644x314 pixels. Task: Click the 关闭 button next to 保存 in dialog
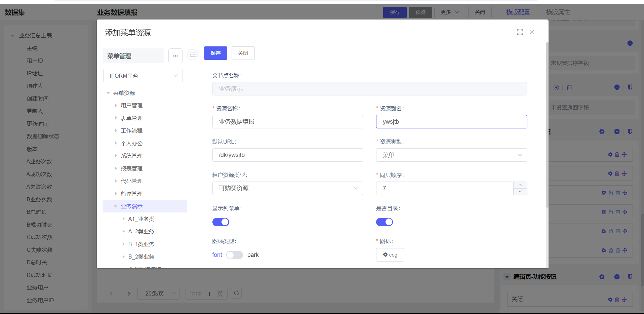pyautogui.click(x=243, y=53)
